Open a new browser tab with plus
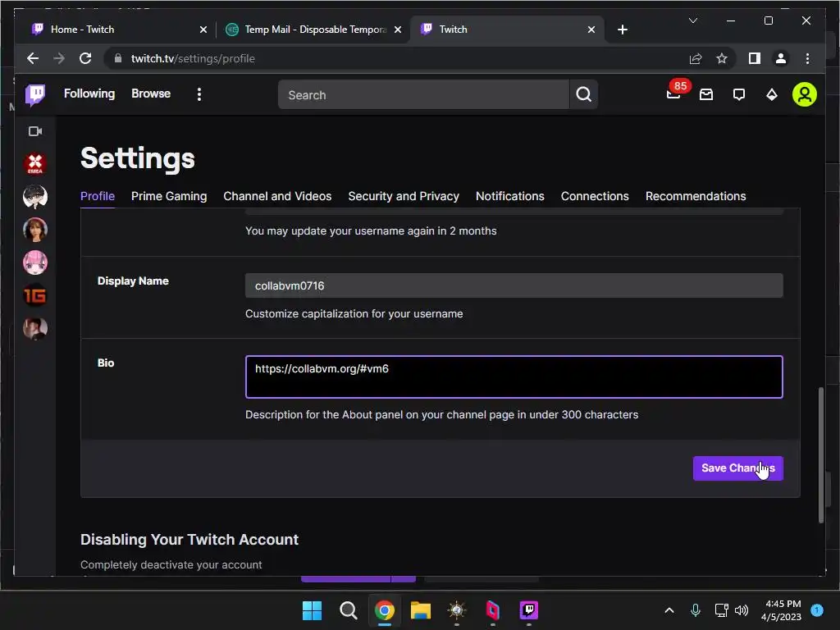Screen dimensions: 840x630 pos(622,30)
